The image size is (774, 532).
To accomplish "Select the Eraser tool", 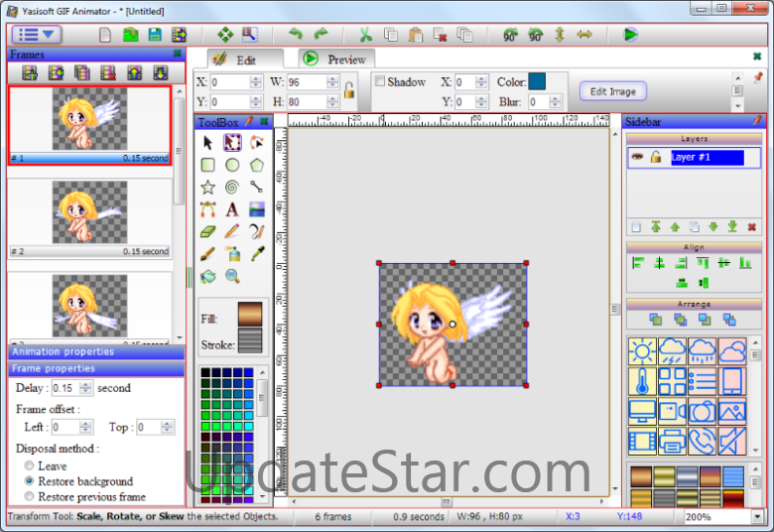I will (x=207, y=231).
